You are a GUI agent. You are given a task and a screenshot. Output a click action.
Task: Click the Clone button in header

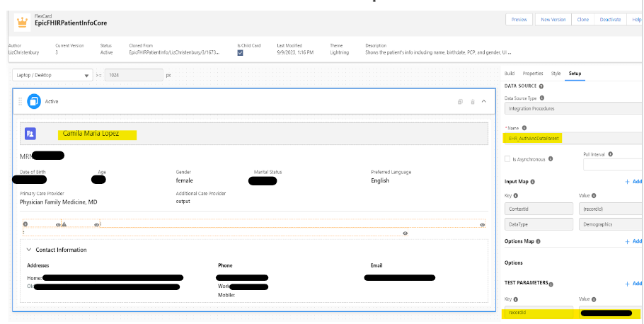583,19
